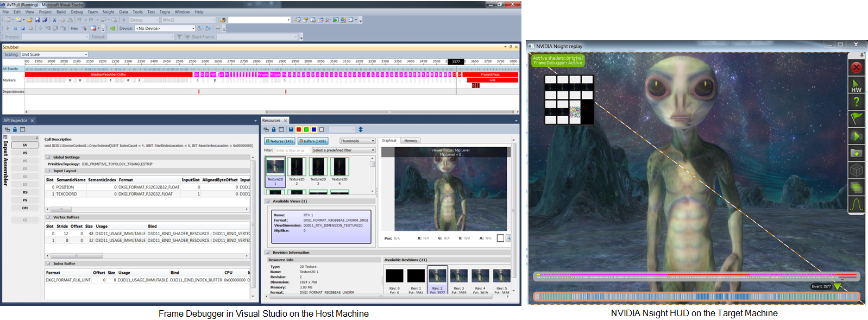
Task: Toggle Hex display button
Action: [74, 28]
